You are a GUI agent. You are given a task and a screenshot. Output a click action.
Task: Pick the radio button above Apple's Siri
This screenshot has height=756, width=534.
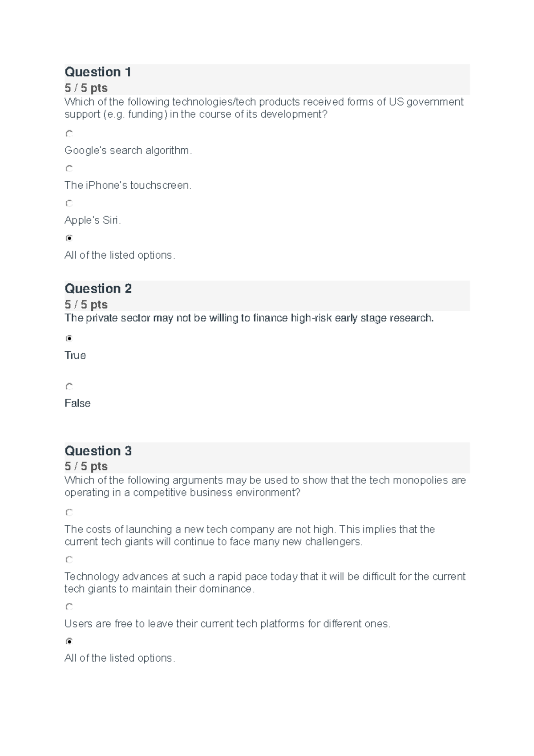point(69,203)
